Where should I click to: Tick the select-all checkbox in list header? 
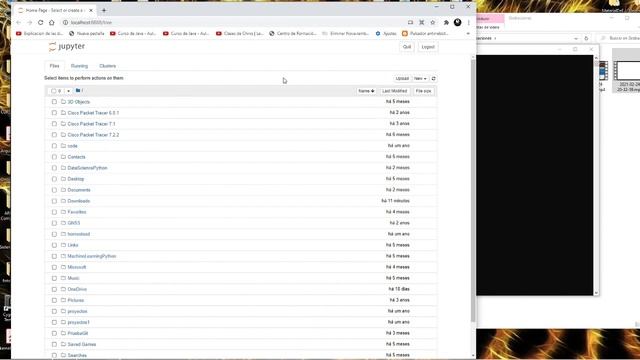pyautogui.click(x=53, y=91)
